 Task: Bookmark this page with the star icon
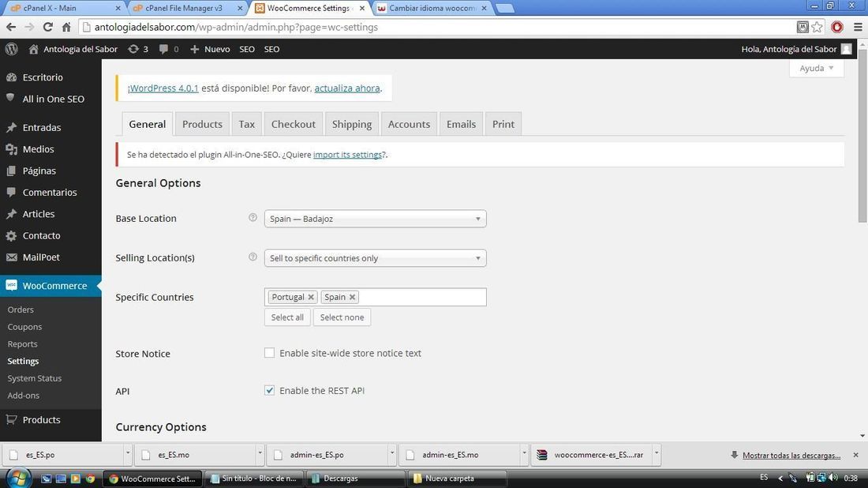pyautogui.click(x=817, y=27)
